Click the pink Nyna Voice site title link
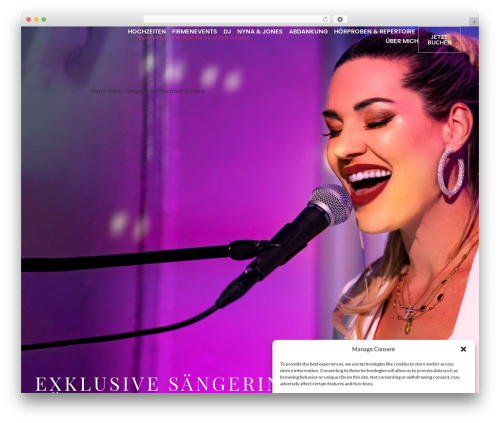 tap(193, 38)
